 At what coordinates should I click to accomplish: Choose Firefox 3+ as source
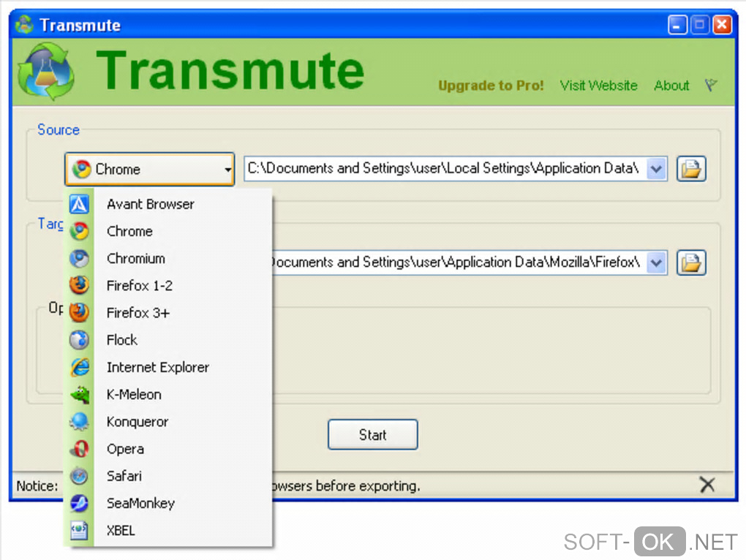click(168, 313)
